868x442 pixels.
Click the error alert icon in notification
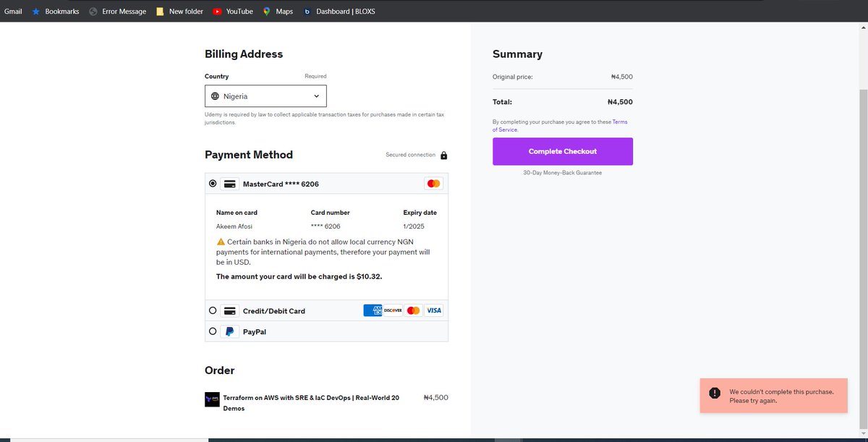715,393
